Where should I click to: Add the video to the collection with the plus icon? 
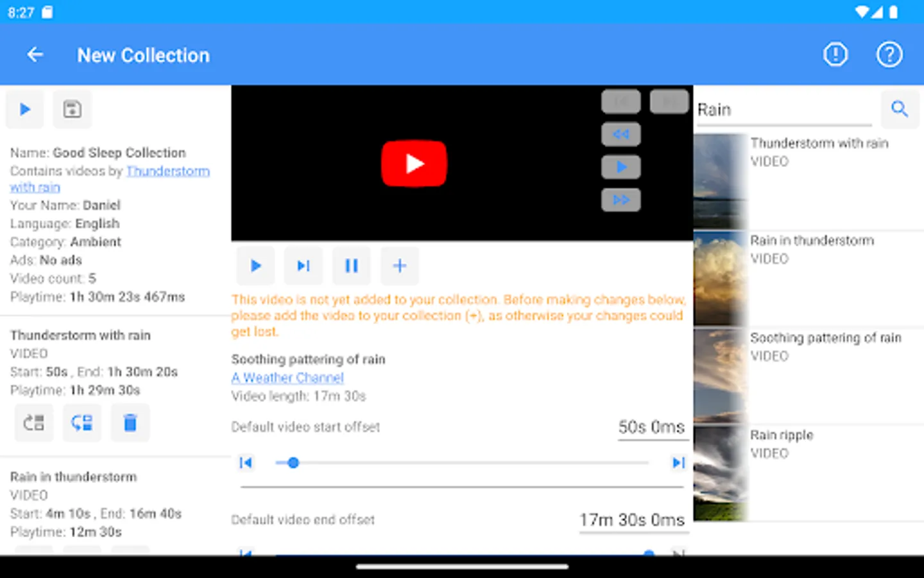coord(400,266)
